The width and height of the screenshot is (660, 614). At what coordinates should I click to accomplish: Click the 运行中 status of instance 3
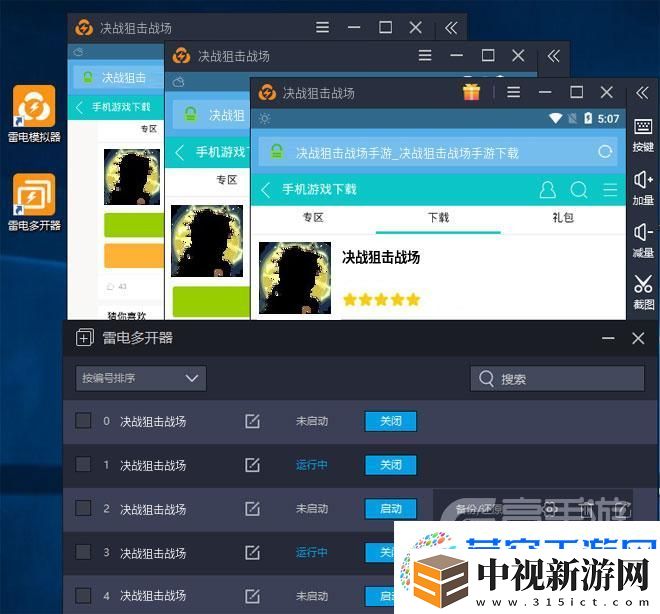311,553
